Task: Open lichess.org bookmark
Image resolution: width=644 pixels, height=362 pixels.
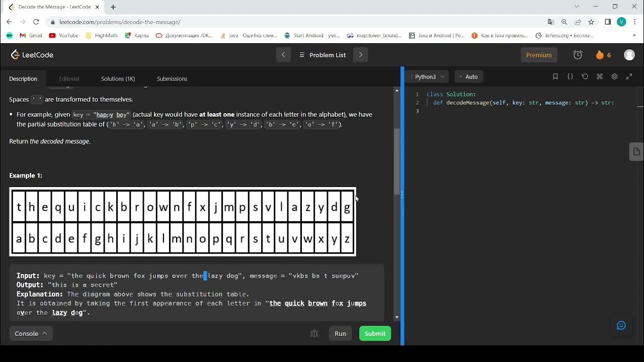Action: click(x=565, y=36)
